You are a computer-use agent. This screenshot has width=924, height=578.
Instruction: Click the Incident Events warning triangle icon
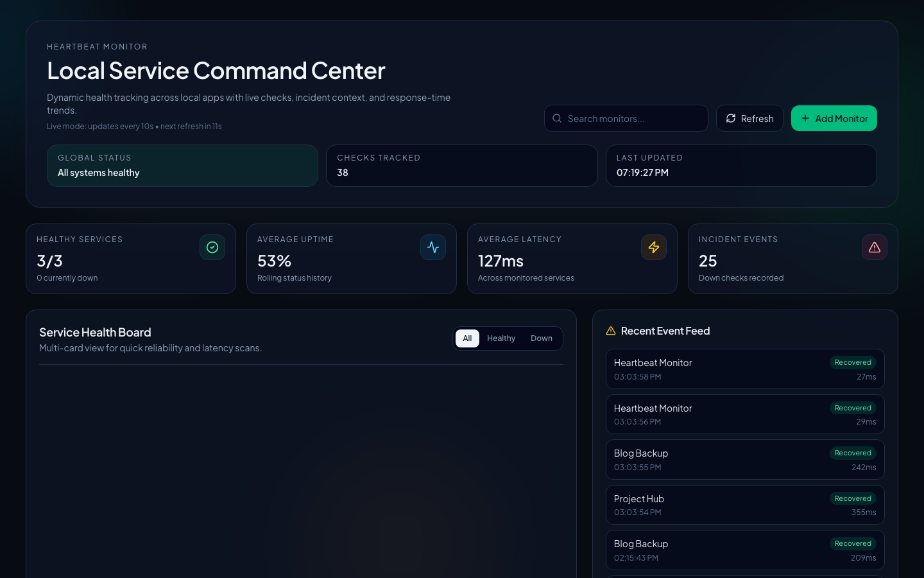[875, 247]
